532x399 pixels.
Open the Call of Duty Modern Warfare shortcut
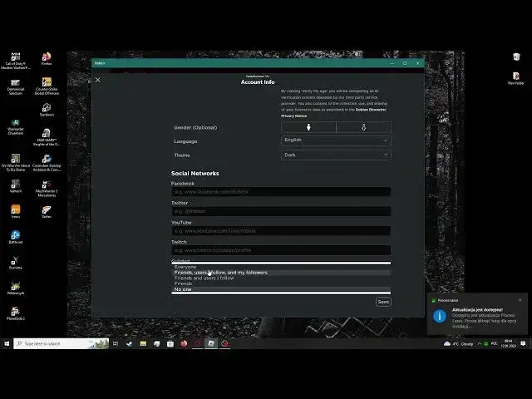[16, 61]
